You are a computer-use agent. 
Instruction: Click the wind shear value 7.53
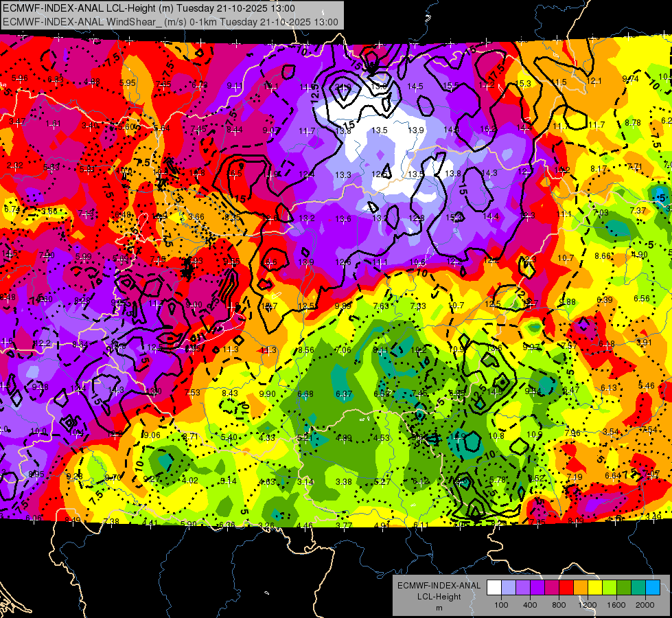pos(192,392)
